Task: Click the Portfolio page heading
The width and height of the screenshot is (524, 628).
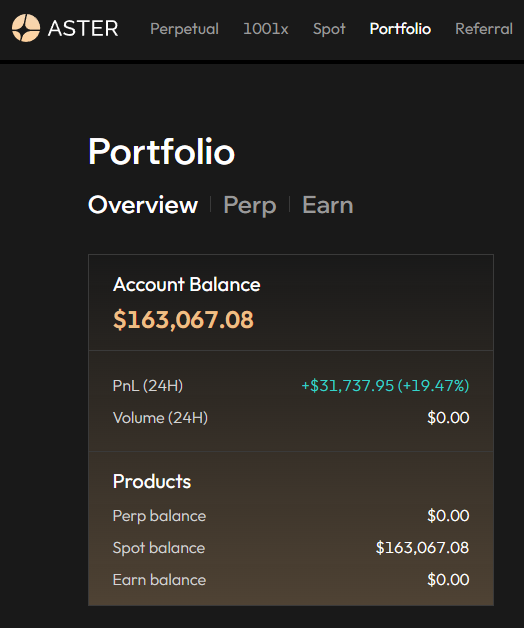Action: [161, 151]
